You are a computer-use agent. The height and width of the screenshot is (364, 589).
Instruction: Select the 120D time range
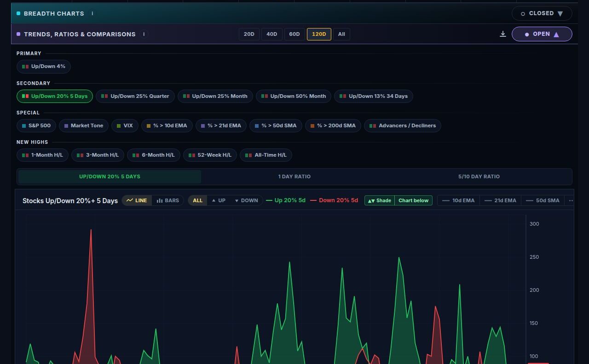pyautogui.click(x=319, y=34)
